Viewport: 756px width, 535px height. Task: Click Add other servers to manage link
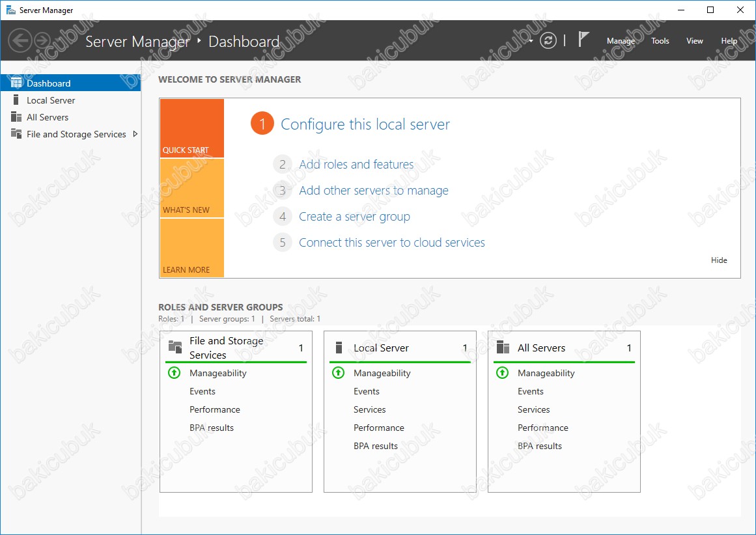point(374,191)
